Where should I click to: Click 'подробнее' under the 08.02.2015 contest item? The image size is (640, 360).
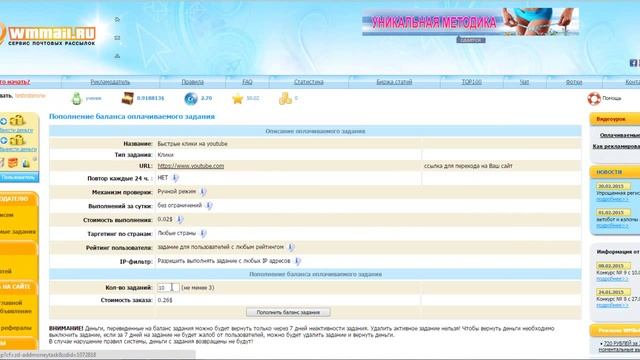612,278
